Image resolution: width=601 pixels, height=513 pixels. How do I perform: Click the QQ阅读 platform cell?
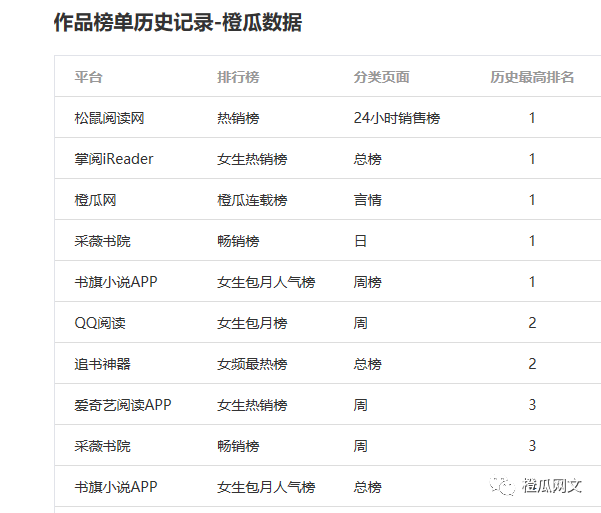coord(100,323)
